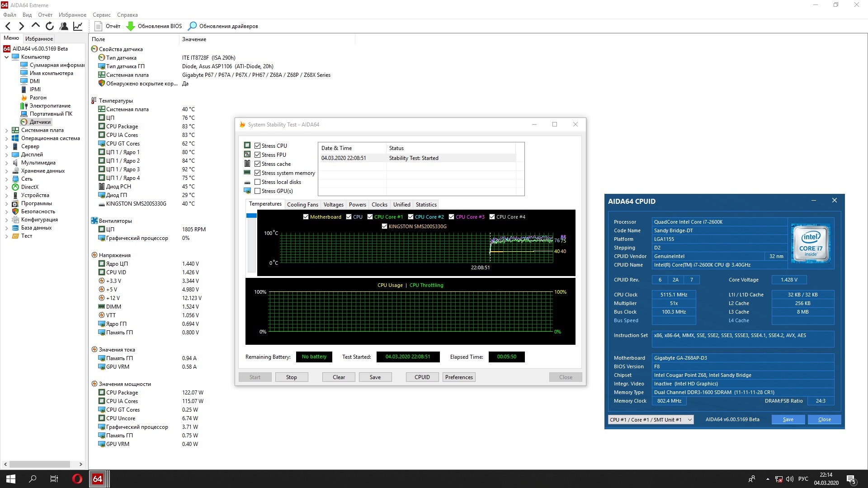Collapse the Компьютер tree node

tap(6, 57)
